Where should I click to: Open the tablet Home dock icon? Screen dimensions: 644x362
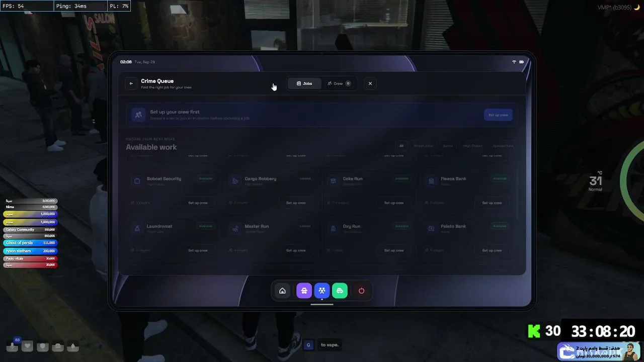282,291
